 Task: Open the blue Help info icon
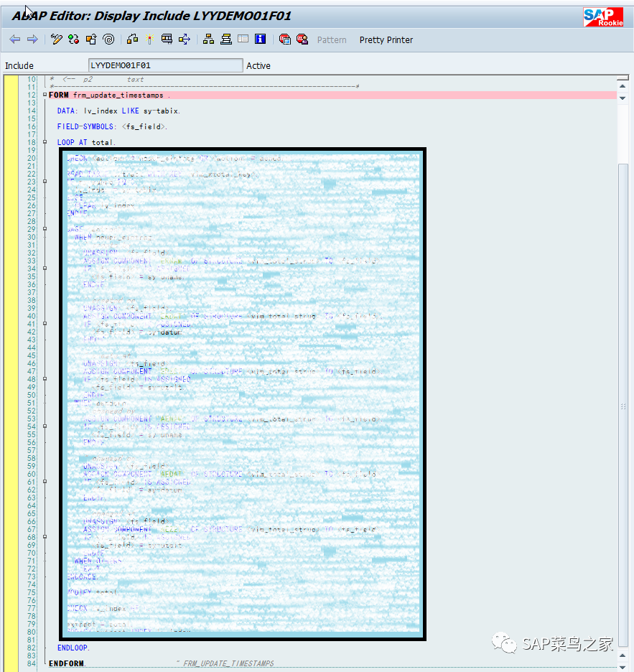[260, 39]
